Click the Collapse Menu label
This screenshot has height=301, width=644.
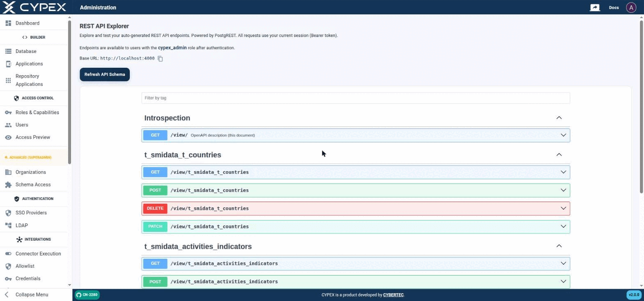[32, 295]
